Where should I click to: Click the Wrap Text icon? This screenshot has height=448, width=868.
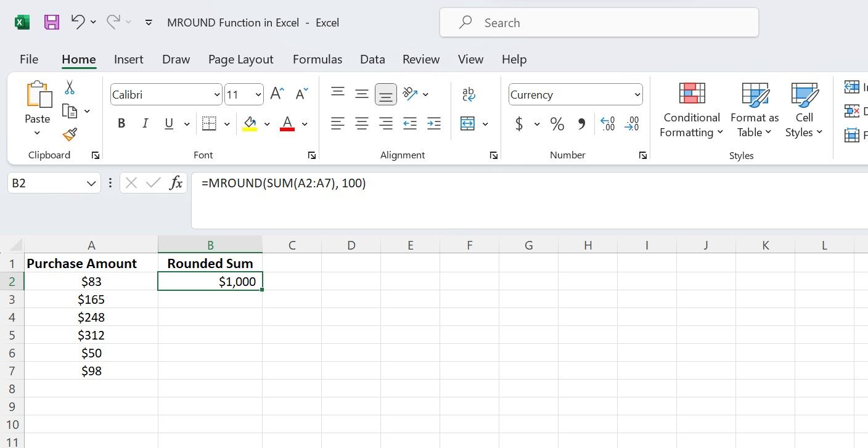(469, 94)
